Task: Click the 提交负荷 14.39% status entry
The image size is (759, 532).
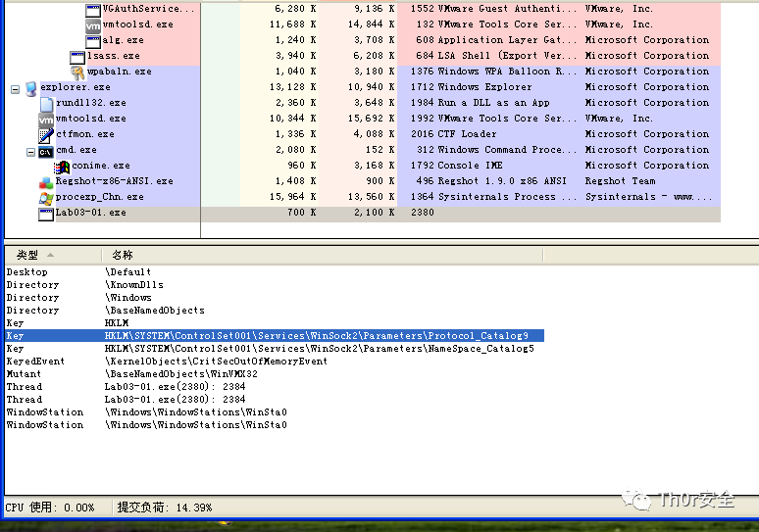Action: tap(165, 508)
